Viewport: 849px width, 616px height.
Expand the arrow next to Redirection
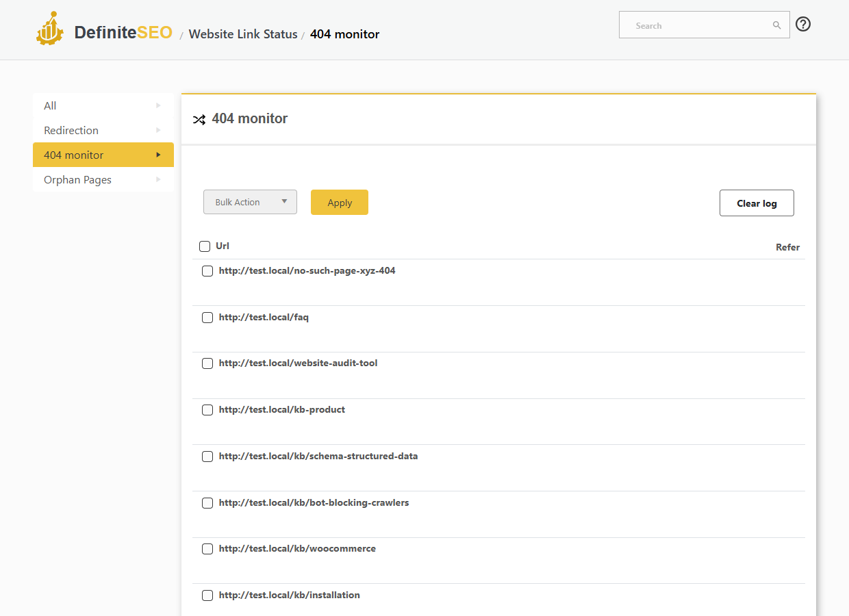(158, 130)
